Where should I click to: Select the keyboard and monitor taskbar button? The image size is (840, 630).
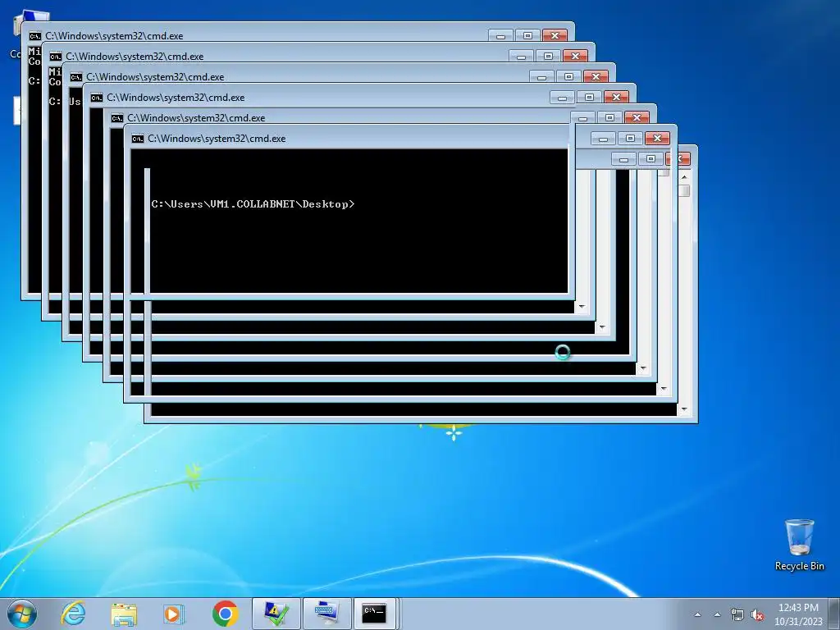coord(326,614)
